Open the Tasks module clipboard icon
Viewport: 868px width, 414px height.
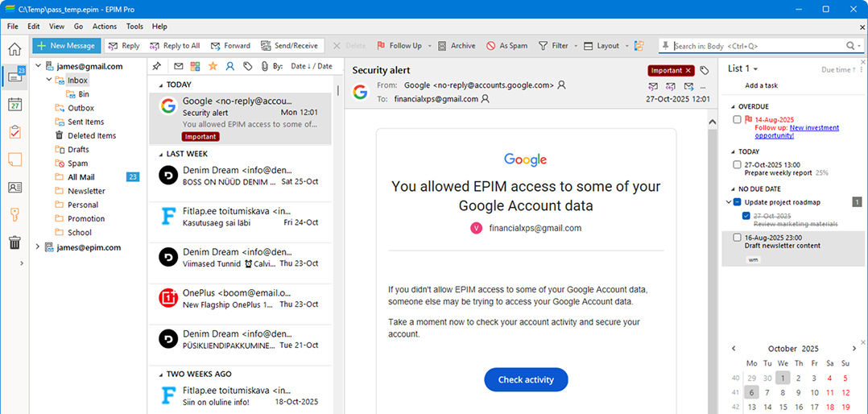click(14, 132)
